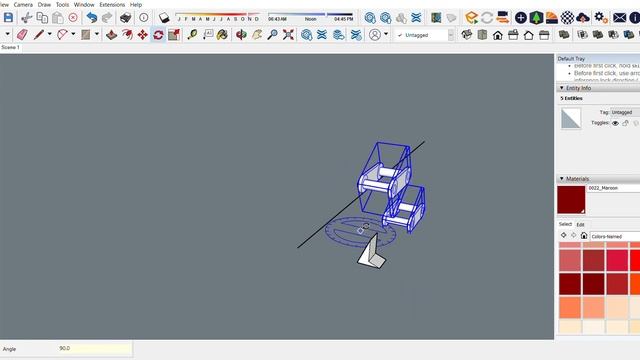This screenshot has width=640, height=360.
Task: Open the Colors-Named library dropdown
Action: pyautogui.click(x=615, y=236)
